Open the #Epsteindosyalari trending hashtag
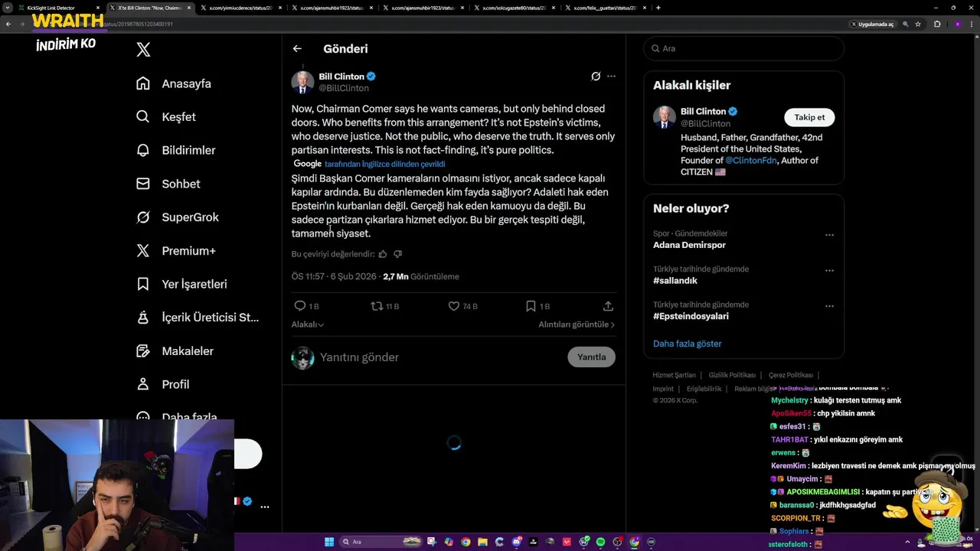 coord(691,316)
